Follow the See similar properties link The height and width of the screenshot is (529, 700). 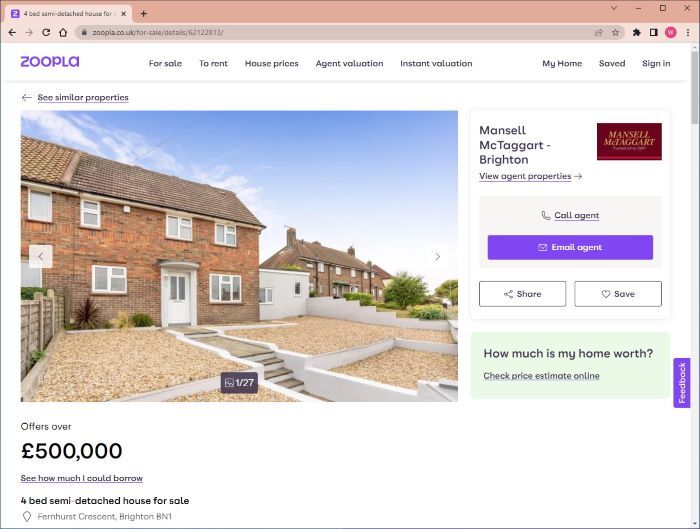click(83, 97)
